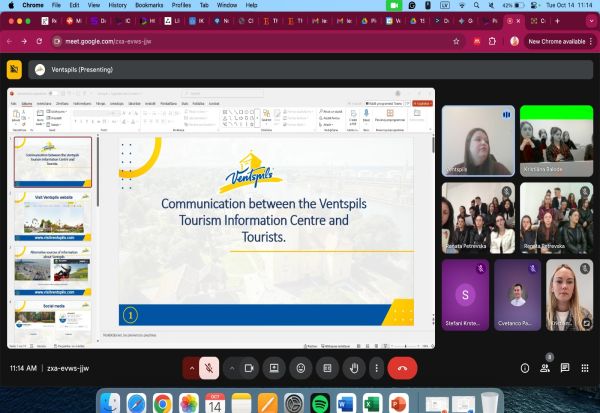
Task: Click the raise hand button
Action: point(353,368)
